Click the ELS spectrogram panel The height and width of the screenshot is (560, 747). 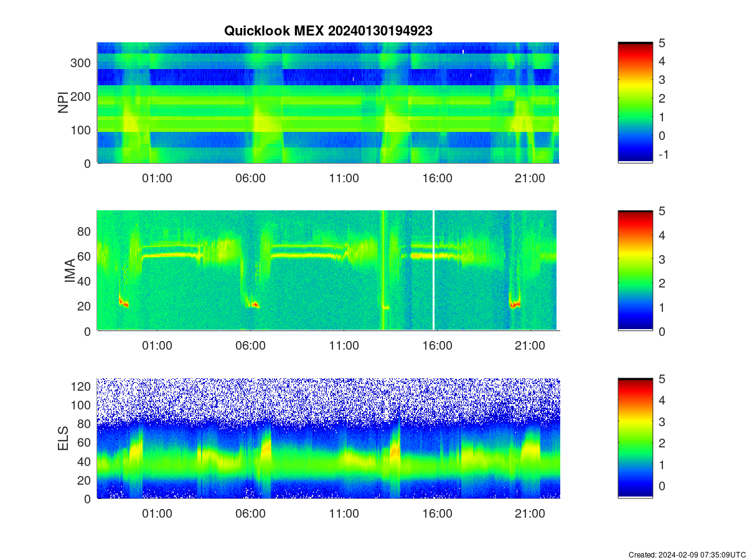[x=328, y=438]
